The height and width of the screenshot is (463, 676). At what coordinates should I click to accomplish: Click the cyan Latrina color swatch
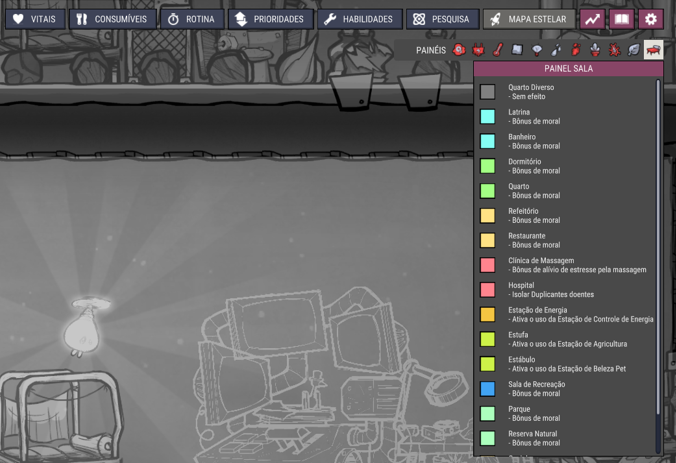tap(488, 116)
